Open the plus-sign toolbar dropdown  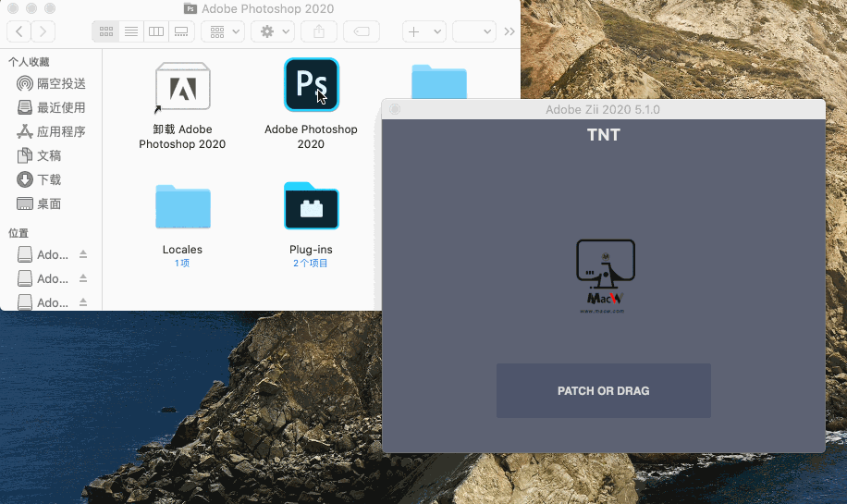point(424,31)
